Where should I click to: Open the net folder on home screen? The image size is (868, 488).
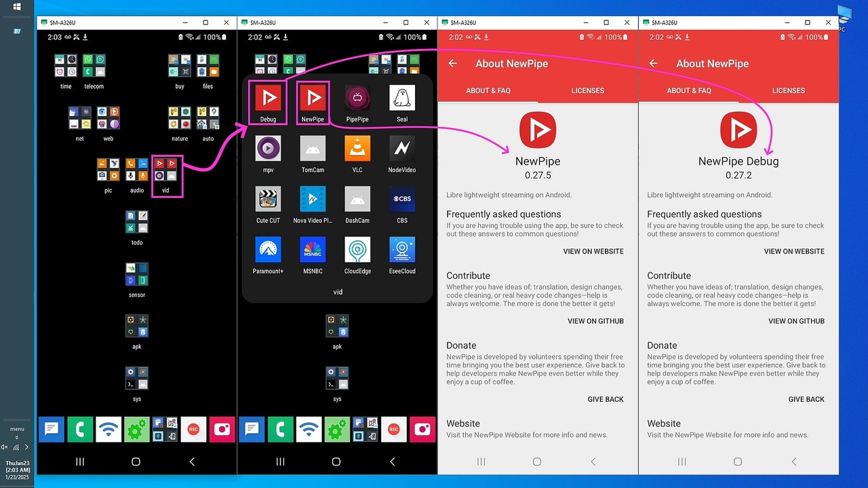(80, 118)
